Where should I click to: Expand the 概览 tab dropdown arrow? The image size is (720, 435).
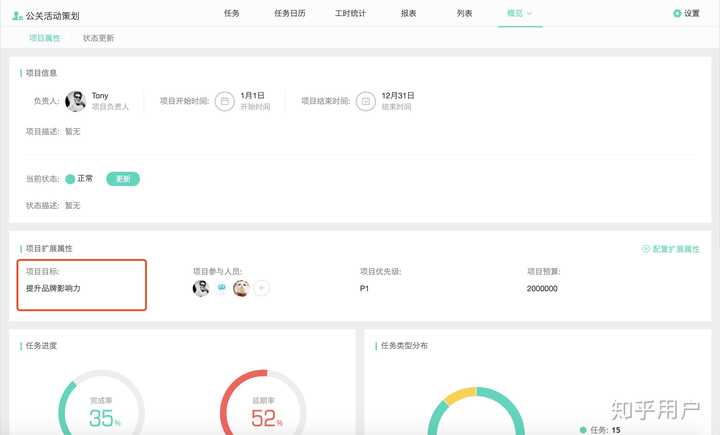(x=529, y=14)
